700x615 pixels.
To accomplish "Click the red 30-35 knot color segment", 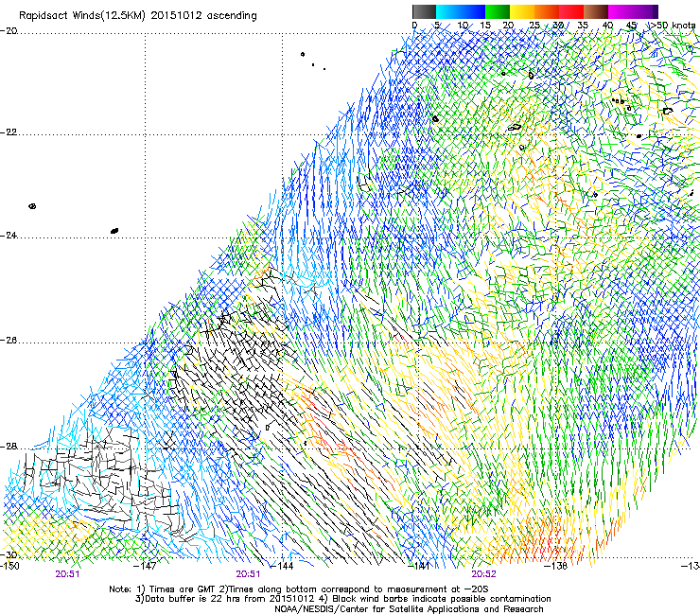I will click(571, 11).
